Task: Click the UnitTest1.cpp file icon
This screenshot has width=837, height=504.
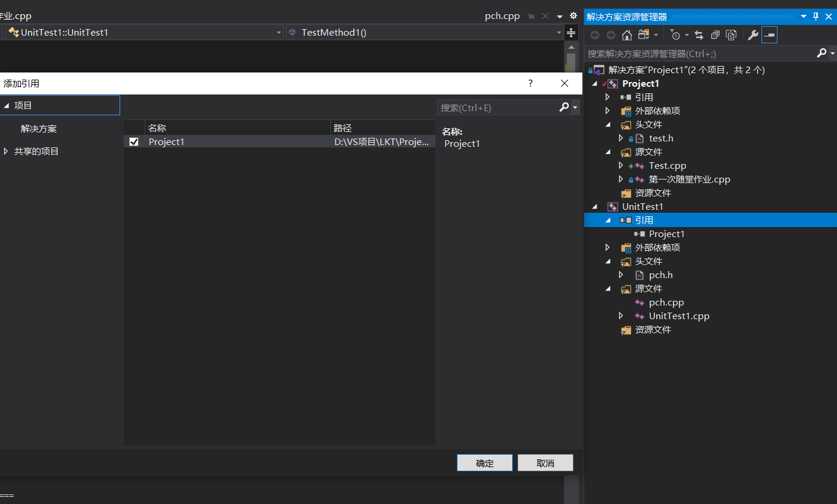Action: tap(639, 316)
